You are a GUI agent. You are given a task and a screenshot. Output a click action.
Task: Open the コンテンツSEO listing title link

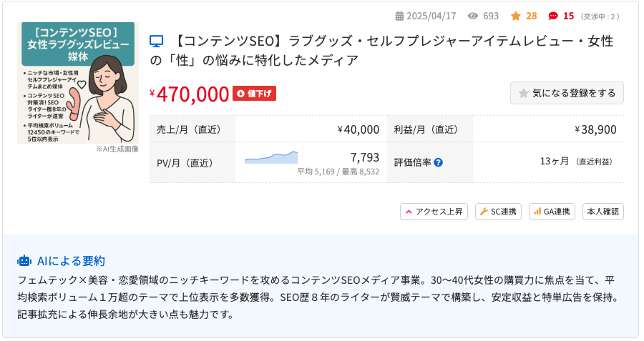pos(386,50)
